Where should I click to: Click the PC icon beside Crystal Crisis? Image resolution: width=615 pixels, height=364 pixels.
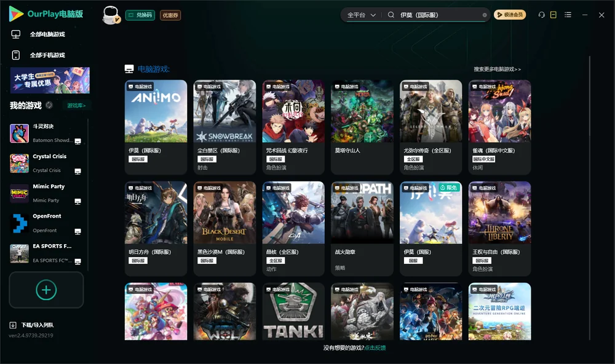(x=77, y=172)
